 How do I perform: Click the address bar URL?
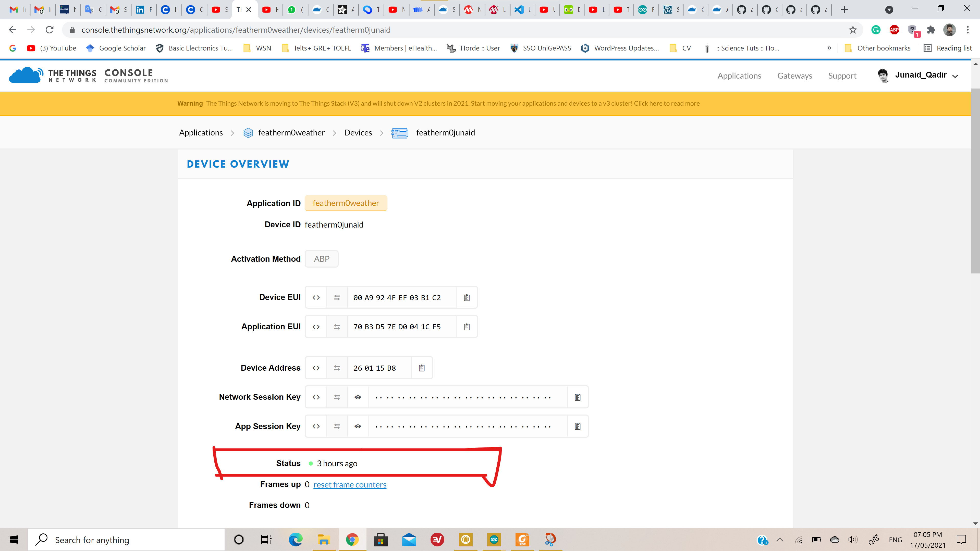coord(236,30)
